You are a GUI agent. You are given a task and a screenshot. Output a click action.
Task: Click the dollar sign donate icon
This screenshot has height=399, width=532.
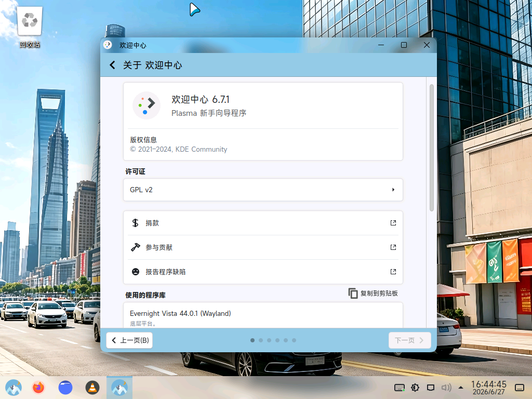click(x=136, y=223)
